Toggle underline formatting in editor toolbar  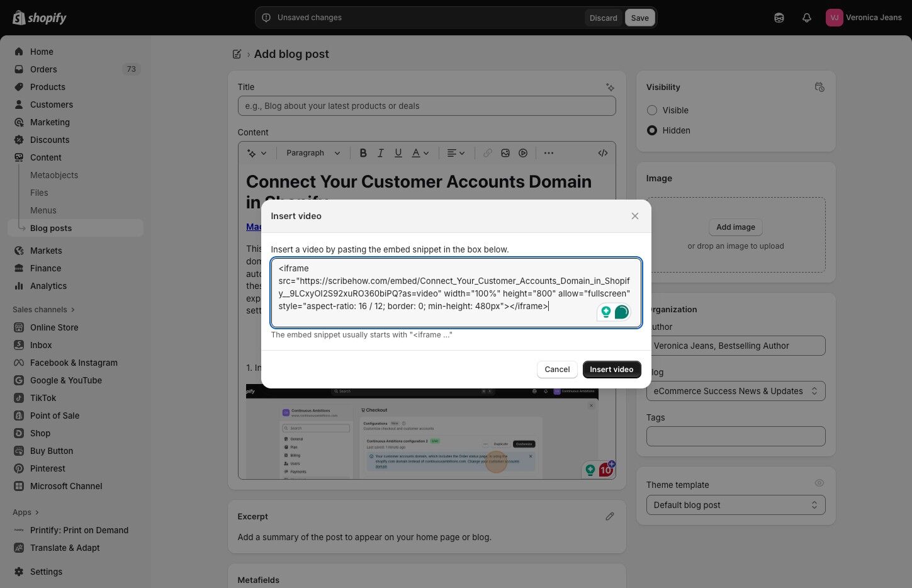point(398,153)
